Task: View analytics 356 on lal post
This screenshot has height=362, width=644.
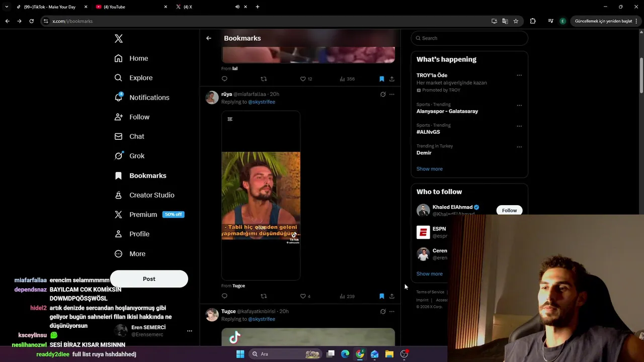Action: pyautogui.click(x=347, y=79)
